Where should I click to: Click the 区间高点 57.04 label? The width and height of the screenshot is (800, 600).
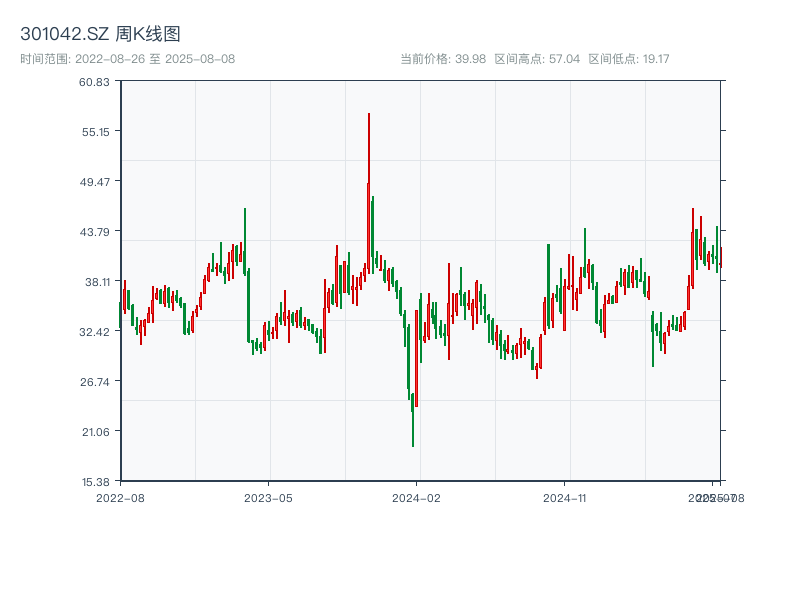point(537,59)
